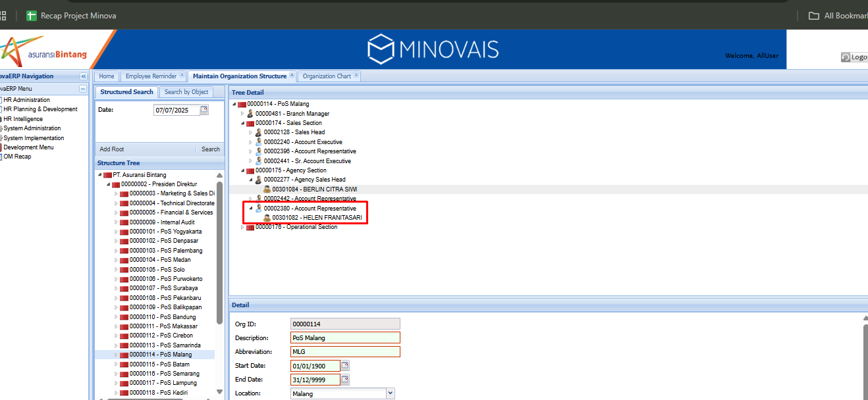Switch to the Home tab

pos(107,76)
